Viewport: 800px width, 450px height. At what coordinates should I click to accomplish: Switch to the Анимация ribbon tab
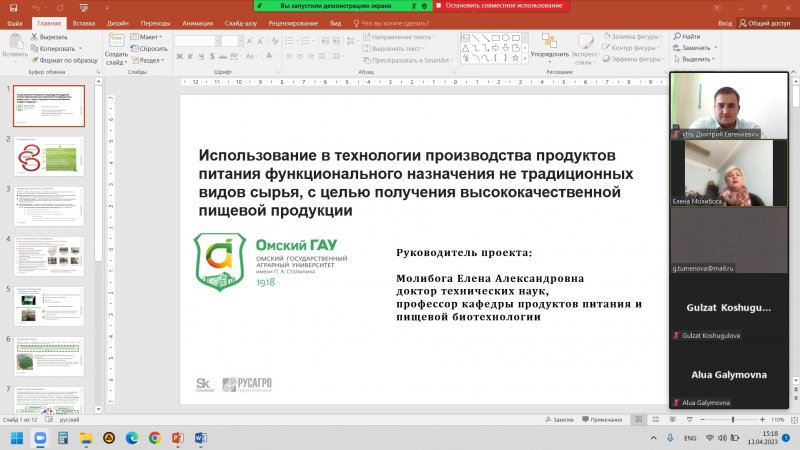(197, 23)
